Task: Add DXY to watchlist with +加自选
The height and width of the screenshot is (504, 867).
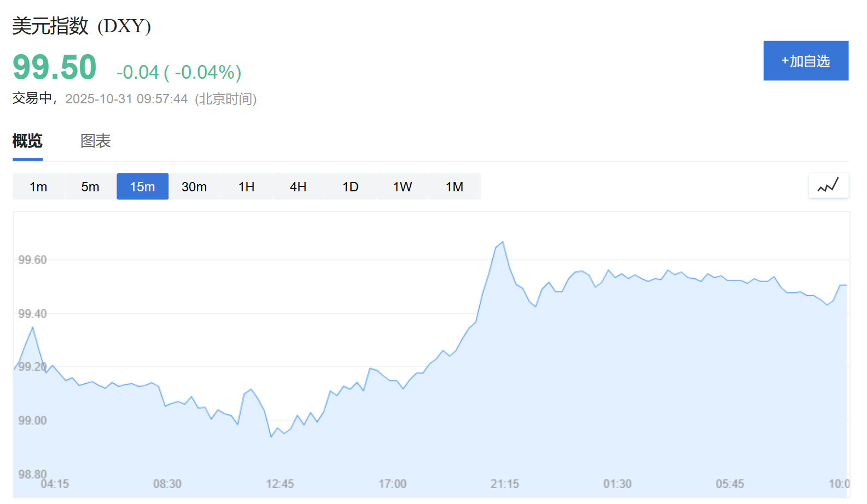Action: (805, 61)
